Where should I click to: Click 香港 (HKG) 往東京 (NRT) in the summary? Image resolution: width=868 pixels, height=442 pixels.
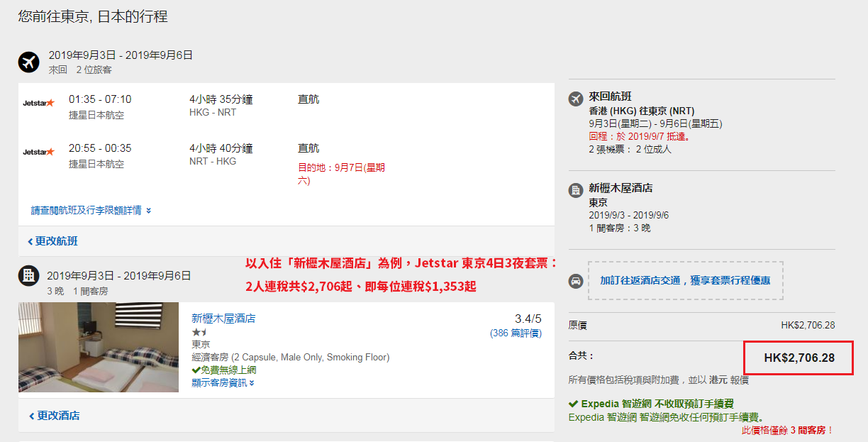click(642, 111)
